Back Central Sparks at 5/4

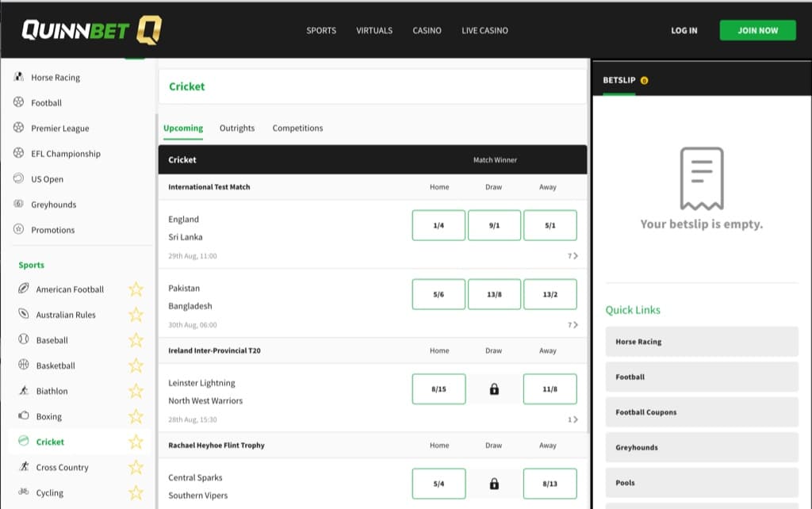439,484
